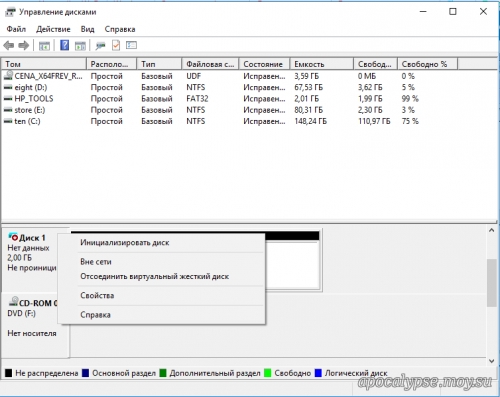This screenshot has height=397, width=500.
Task: Open the Справка menu in the menu bar
Action: coord(120,29)
